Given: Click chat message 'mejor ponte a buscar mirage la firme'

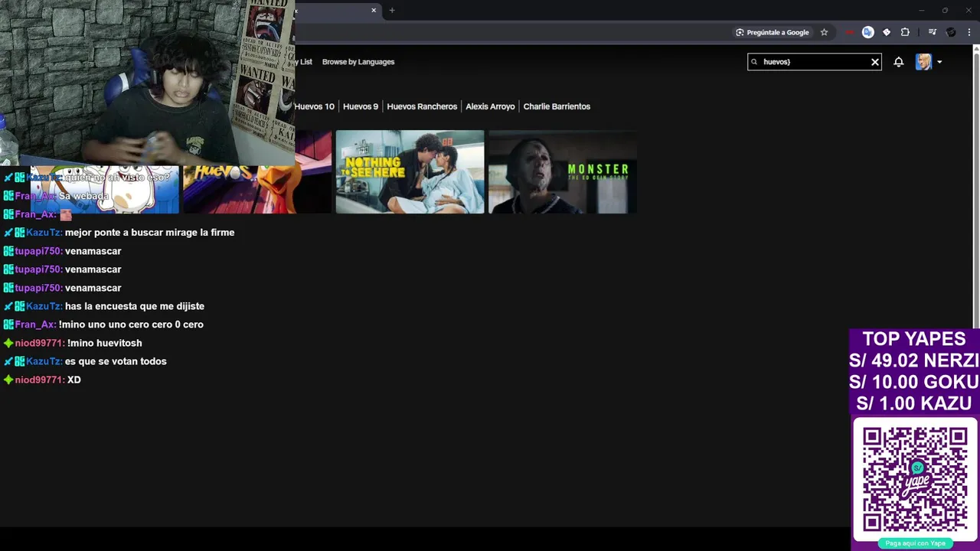Looking at the screenshot, I should pyautogui.click(x=149, y=233).
